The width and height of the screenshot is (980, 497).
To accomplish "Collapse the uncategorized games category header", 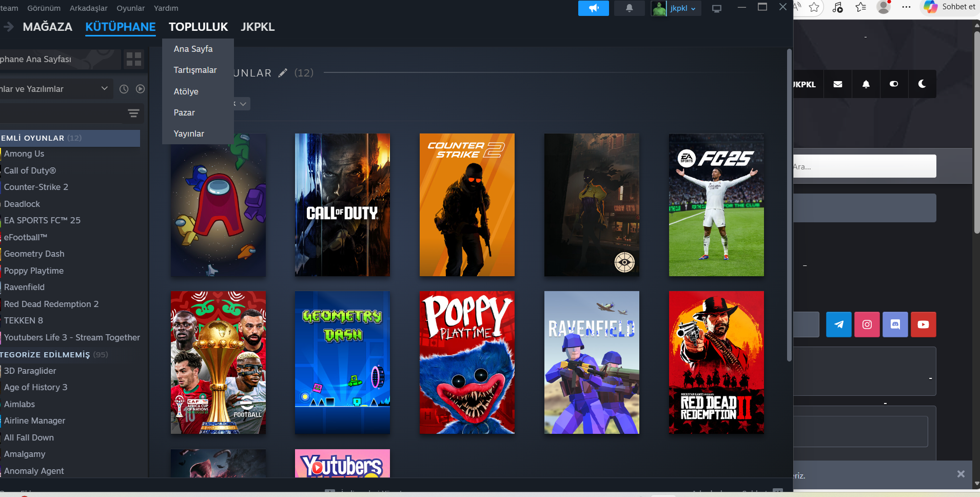I will [x=70, y=355].
